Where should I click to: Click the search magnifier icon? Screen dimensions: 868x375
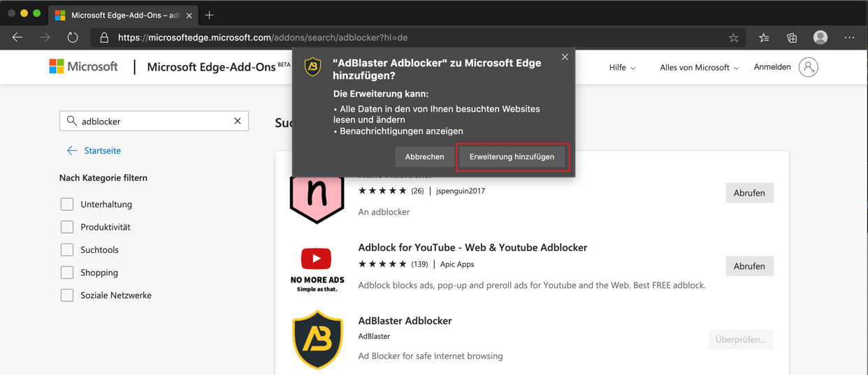tap(71, 121)
